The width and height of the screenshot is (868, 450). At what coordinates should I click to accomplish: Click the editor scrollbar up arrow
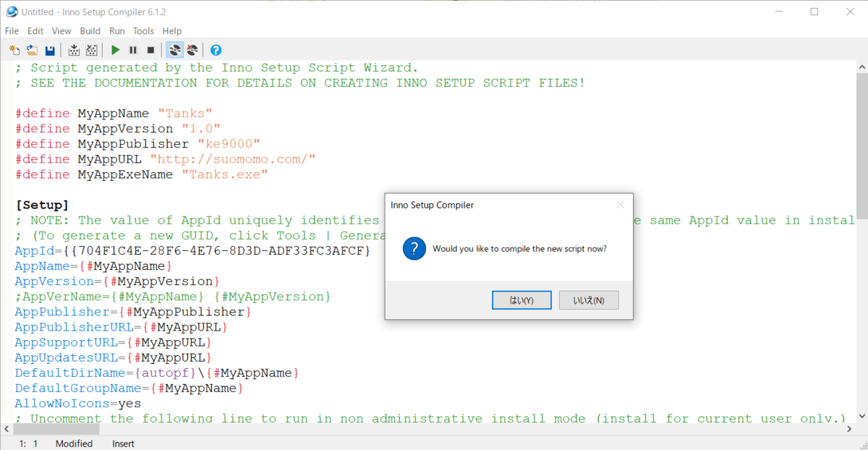click(862, 66)
